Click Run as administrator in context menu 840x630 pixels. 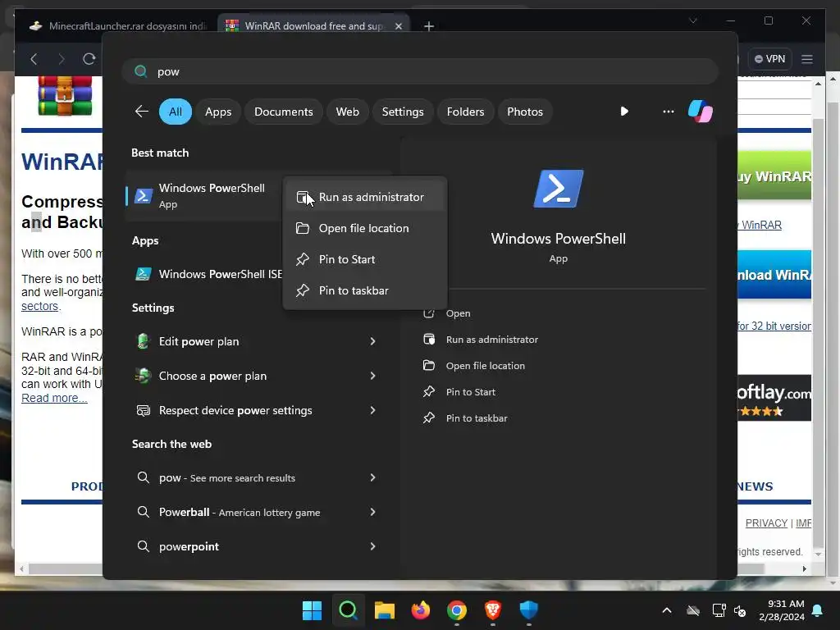[365, 197]
